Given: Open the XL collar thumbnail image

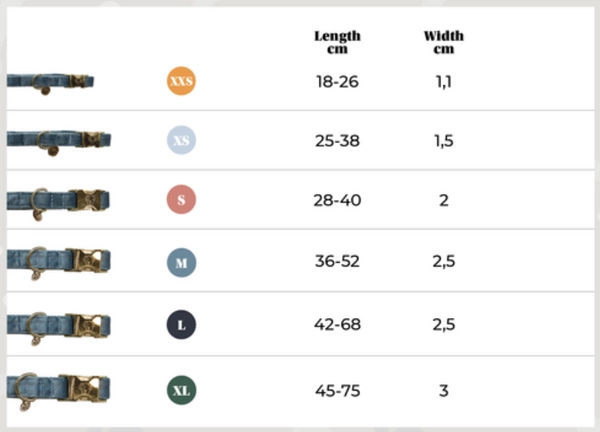Looking at the screenshot, I should click(58, 388).
